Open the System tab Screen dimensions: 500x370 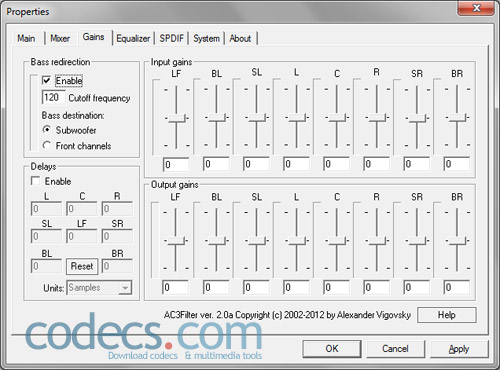(x=206, y=39)
